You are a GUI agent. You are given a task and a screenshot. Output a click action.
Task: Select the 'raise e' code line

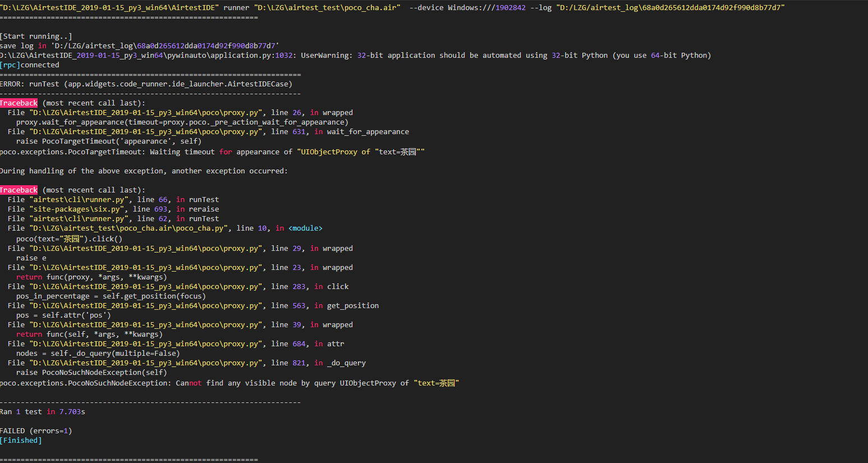click(x=31, y=258)
